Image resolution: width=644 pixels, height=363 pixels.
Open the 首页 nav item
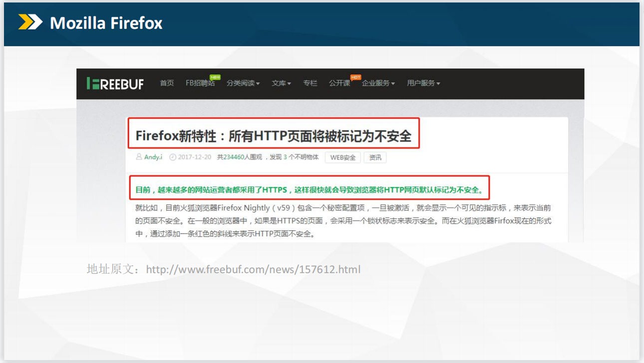tap(167, 83)
